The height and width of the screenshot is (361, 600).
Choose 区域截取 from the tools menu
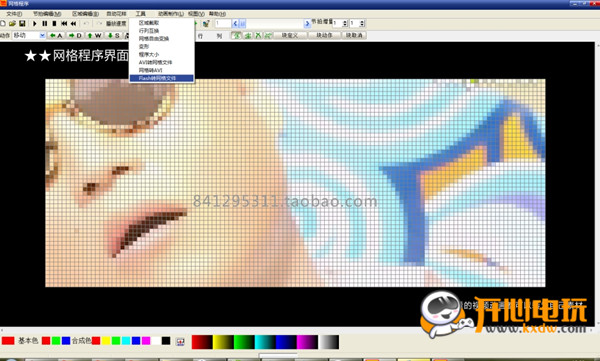click(161, 23)
